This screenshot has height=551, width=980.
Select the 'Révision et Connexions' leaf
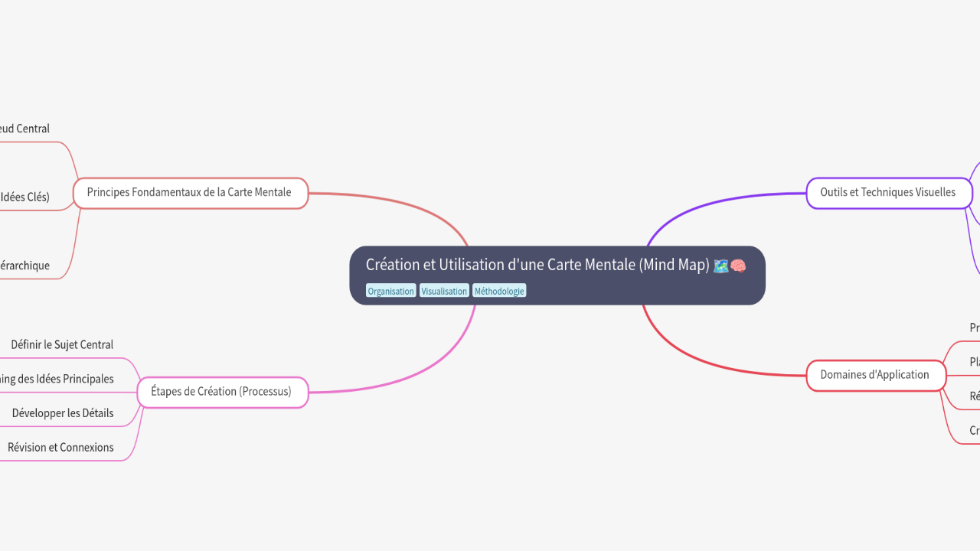(60, 448)
